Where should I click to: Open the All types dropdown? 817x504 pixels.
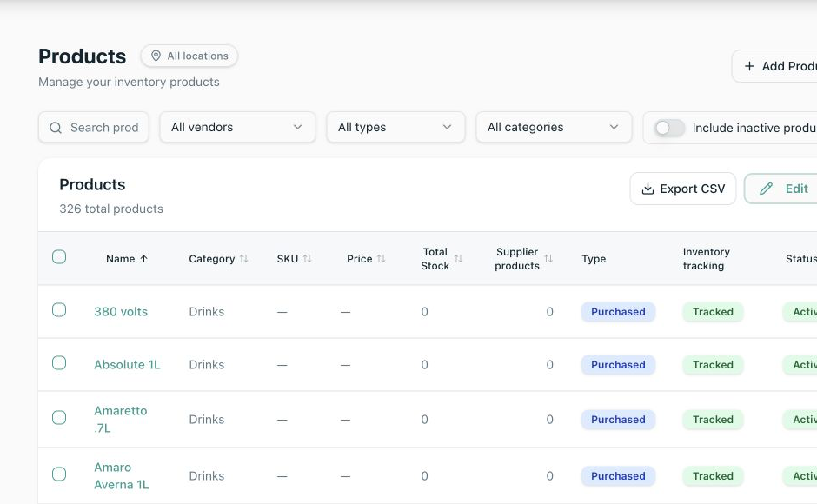395,127
